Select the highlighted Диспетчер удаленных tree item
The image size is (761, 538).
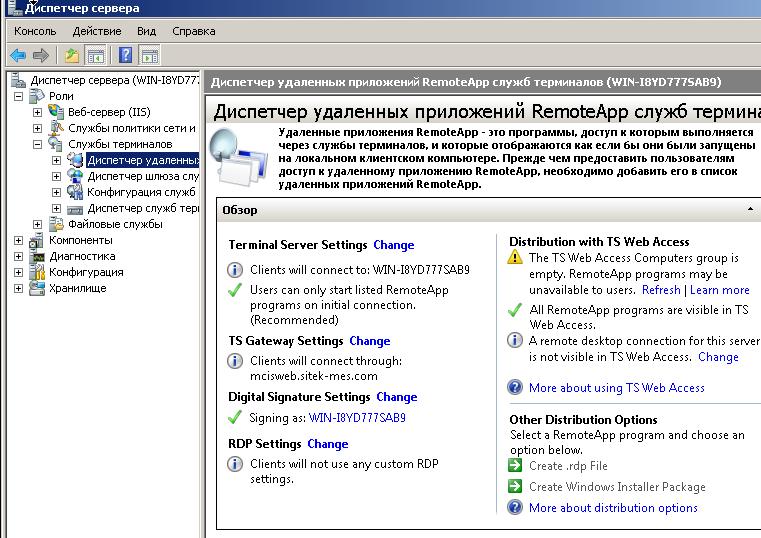pos(143,160)
